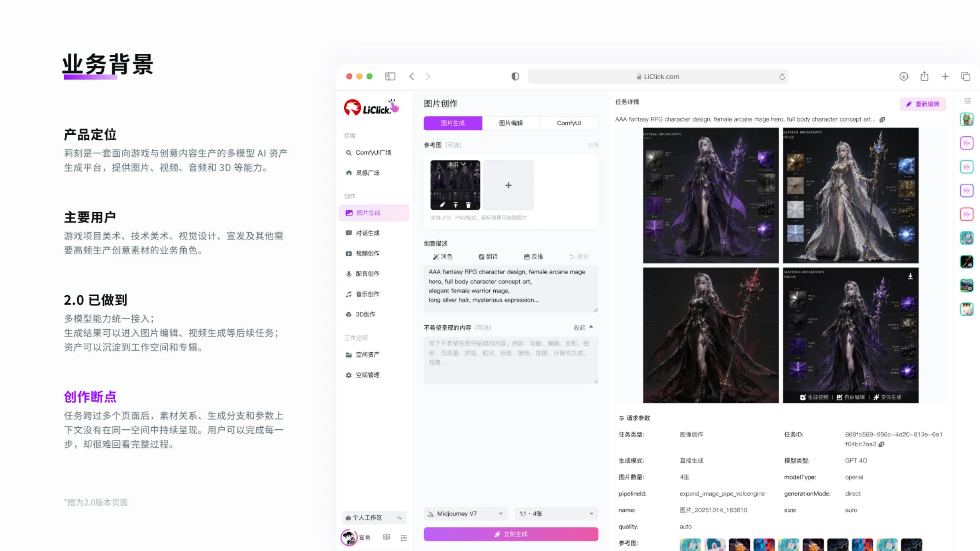The height and width of the screenshot is (551, 980).
Task: Click the LiClick.com address bar
Action: (657, 77)
